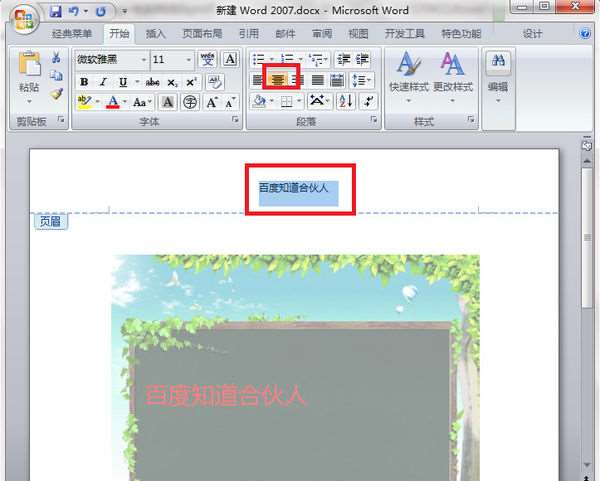Open the phonetic guide (wén) tool
The height and width of the screenshot is (481, 600).
207,59
